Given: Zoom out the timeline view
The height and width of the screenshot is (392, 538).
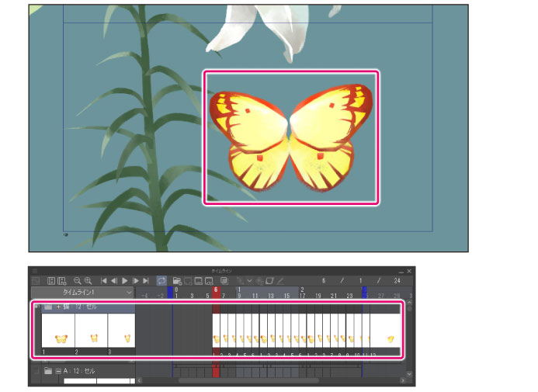Looking at the screenshot, I should (x=77, y=281).
